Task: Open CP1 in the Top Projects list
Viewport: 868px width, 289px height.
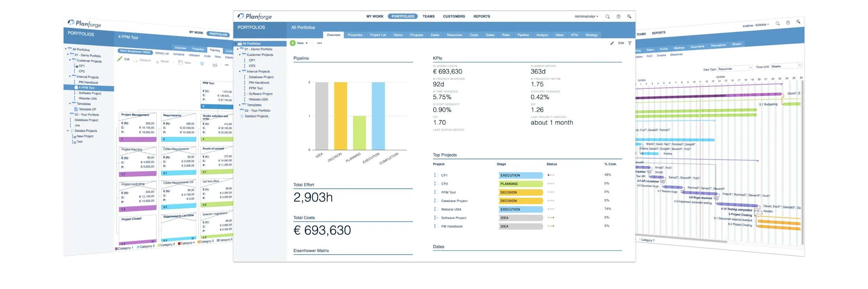Action: (444, 176)
